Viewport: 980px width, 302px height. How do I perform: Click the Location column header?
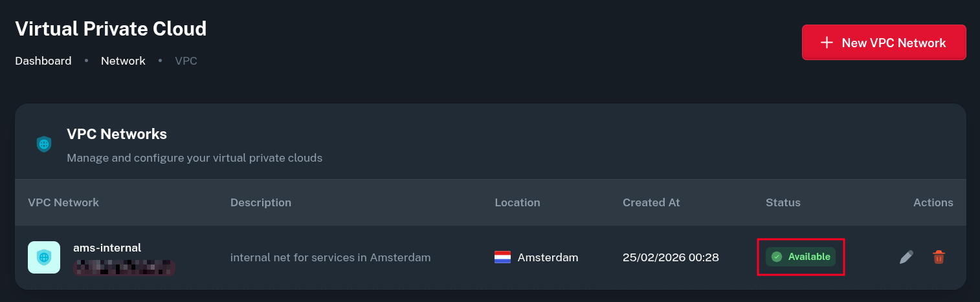point(517,202)
